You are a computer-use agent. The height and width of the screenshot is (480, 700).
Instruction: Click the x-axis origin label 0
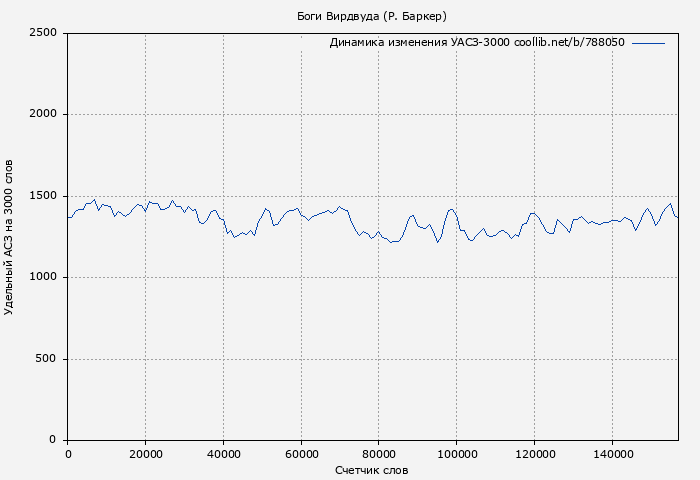tap(68, 454)
